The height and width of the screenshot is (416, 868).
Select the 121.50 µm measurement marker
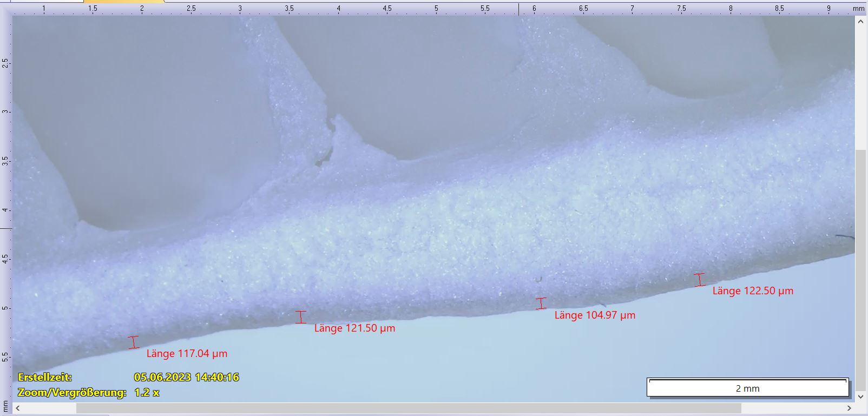(x=301, y=317)
